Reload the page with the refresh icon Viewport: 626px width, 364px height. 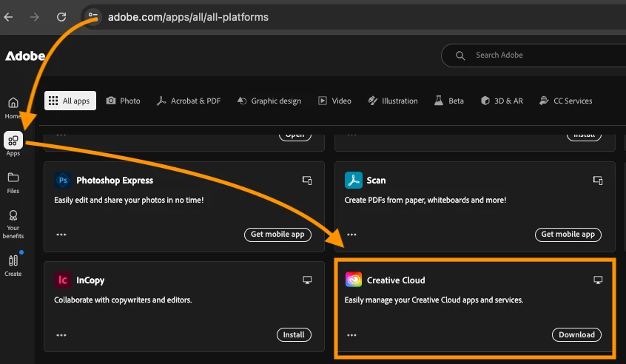pos(61,17)
